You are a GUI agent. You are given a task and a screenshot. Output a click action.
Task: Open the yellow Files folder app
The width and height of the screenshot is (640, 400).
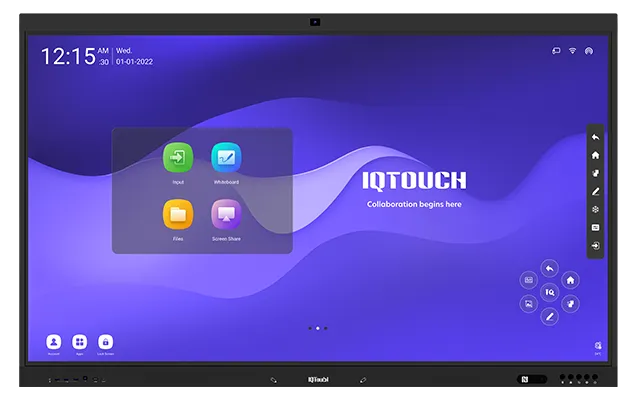click(x=178, y=214)
